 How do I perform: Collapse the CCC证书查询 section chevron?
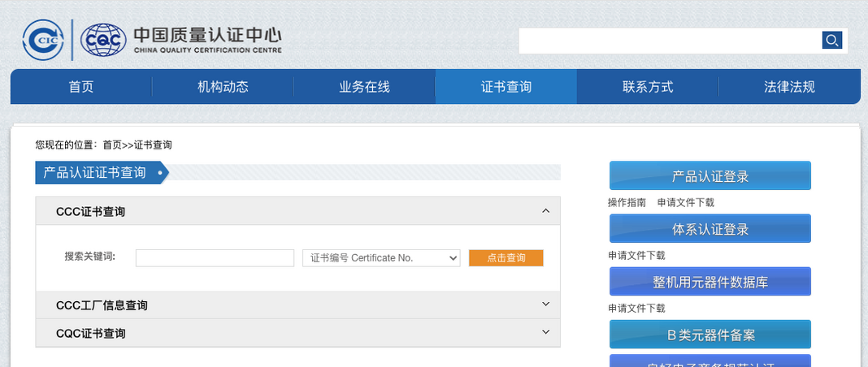coord(545,211)
